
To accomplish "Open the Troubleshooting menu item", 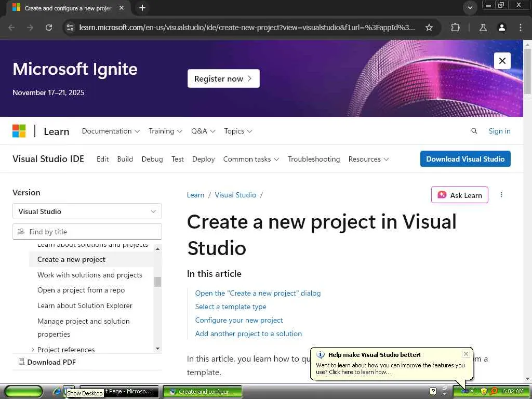I will coord(314,159).
